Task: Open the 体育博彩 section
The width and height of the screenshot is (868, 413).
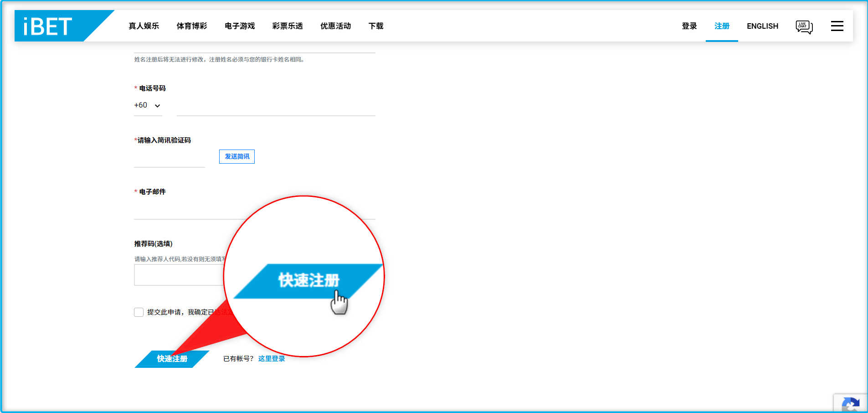Action: (192, 26)
